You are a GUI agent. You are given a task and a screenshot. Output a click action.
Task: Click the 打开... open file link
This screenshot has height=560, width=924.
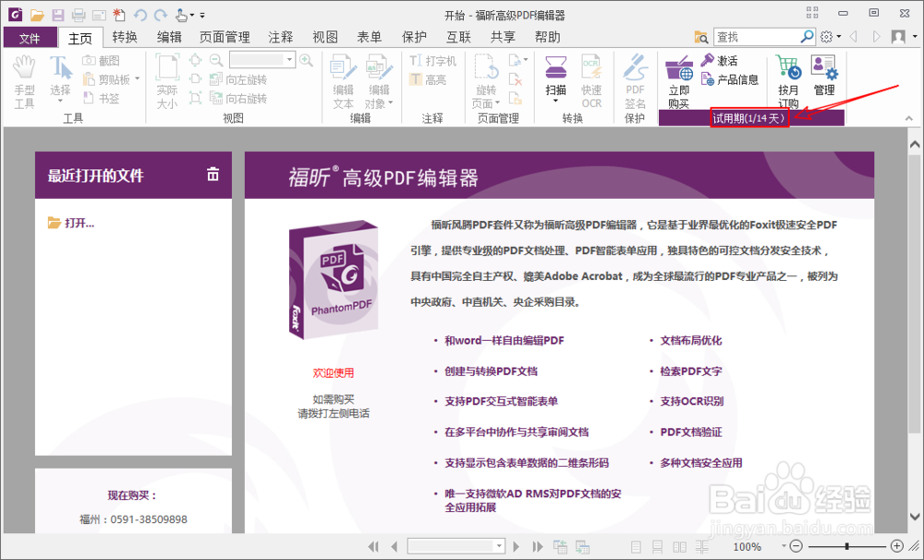click(71, 223)
